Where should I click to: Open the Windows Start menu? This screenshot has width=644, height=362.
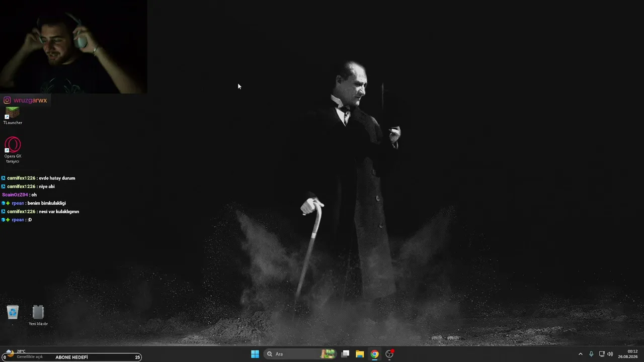coord(255,354)
